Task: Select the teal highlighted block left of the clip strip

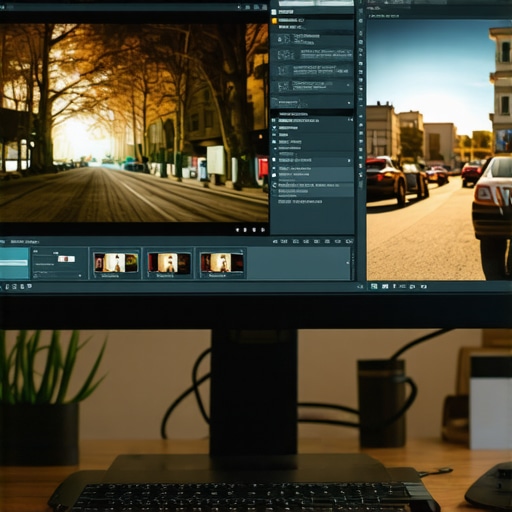Action: click(x=14, y=263)
